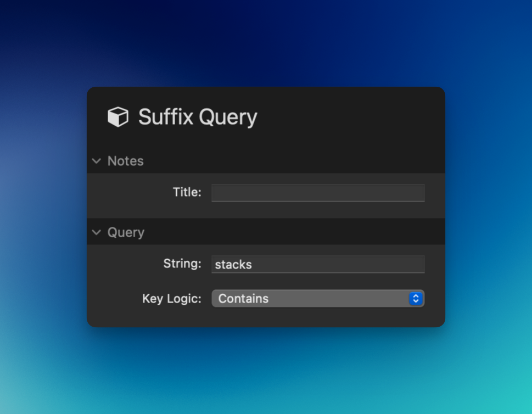This screenshot has width=532, height=414.
Task: Click the cube icon beside Suffix Query
Action: point(117,117)
